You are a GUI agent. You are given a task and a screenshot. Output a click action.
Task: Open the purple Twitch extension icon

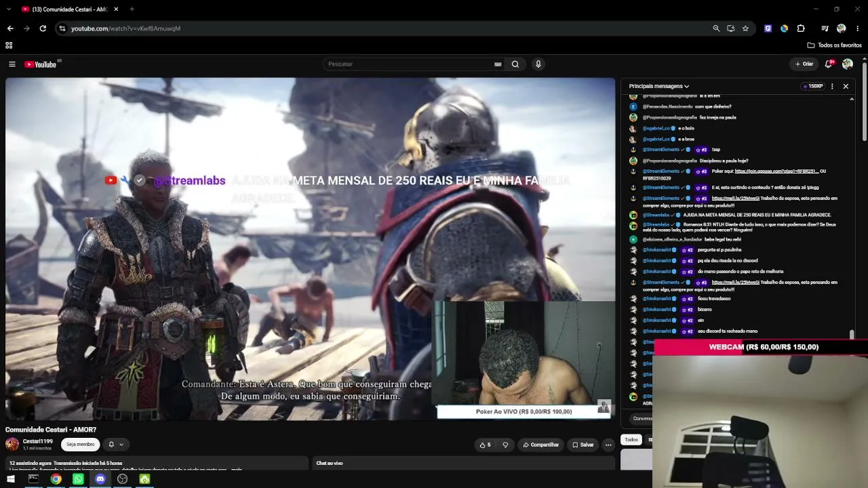pos(768,28)
